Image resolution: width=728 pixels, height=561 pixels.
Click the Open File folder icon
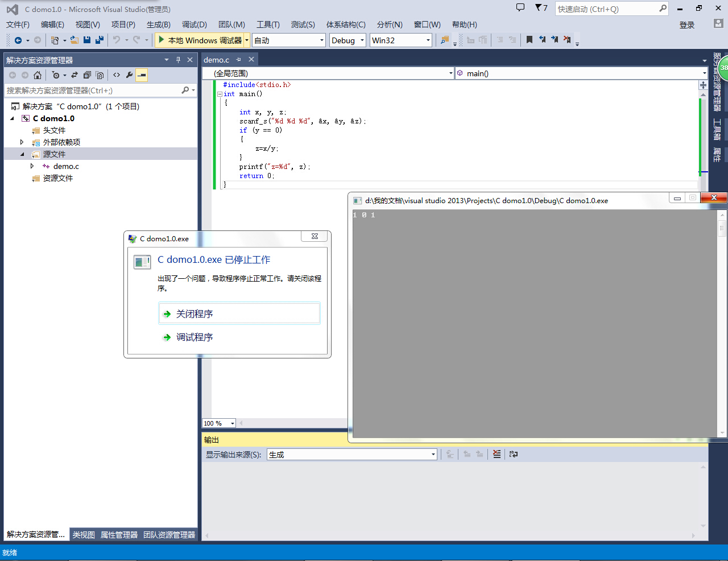click(75, 40)
